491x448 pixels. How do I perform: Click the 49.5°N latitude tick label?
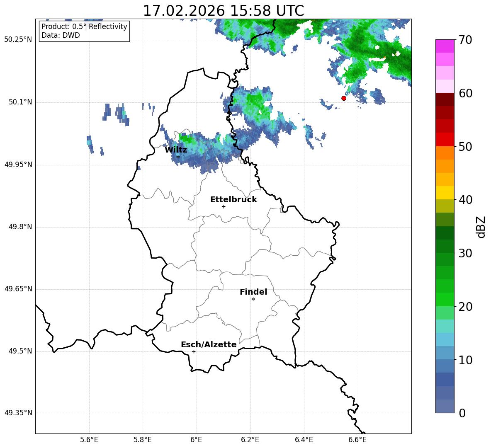pyautogui.click(x=21, y=351)
